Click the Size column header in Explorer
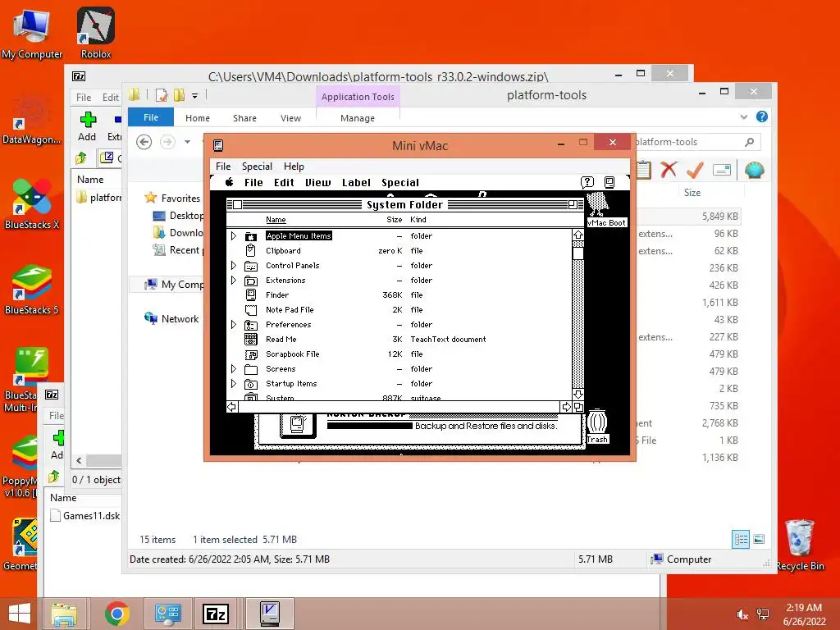840x630 pixels. (692, 192)
